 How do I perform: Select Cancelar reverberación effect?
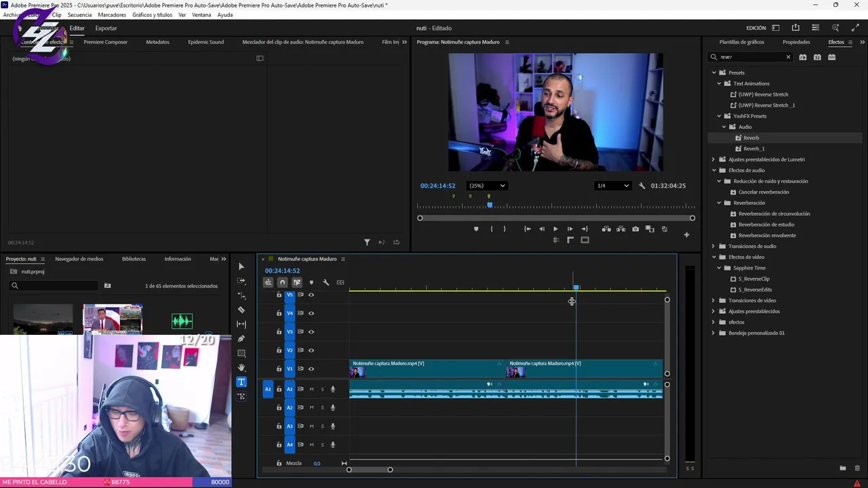(x=764, y=192)
